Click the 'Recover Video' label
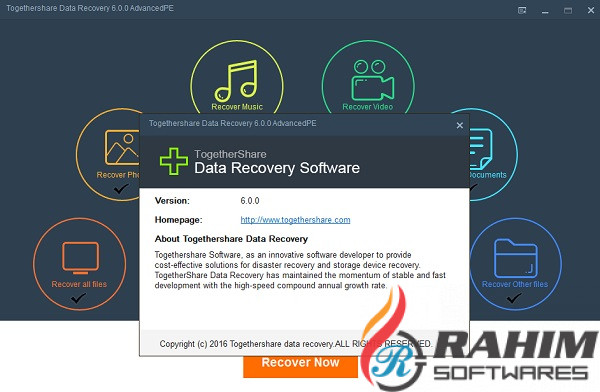Screen dimensions: 600x392 coord(367,107)
